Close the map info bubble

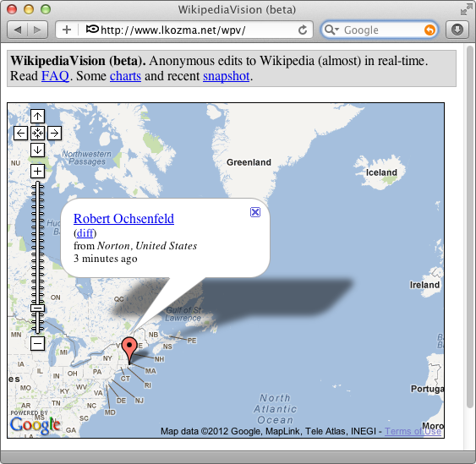pyautogui.click(x=255, y=212)
